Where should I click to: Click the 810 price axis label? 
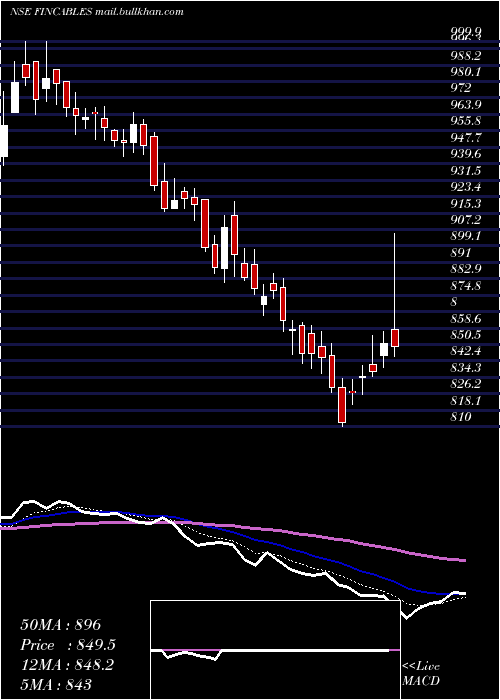tap(461, 417)
